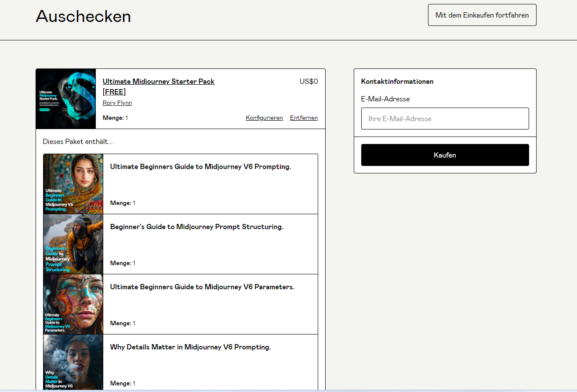Click the 'Why Details Matter in Midjourney V6 Prompting' title
This screenshot has height=392, width=577.
click(190, 347)
